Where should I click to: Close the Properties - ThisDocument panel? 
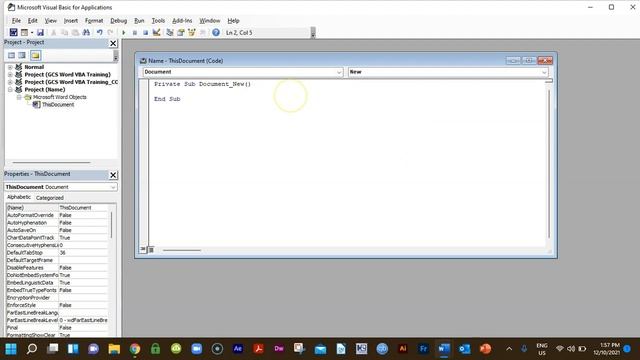click(113, 175)
